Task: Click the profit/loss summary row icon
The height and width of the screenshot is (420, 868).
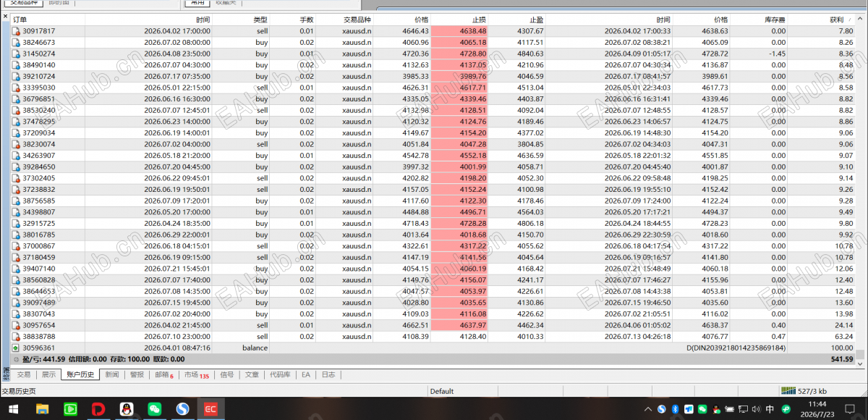Action: coord(17,359)
